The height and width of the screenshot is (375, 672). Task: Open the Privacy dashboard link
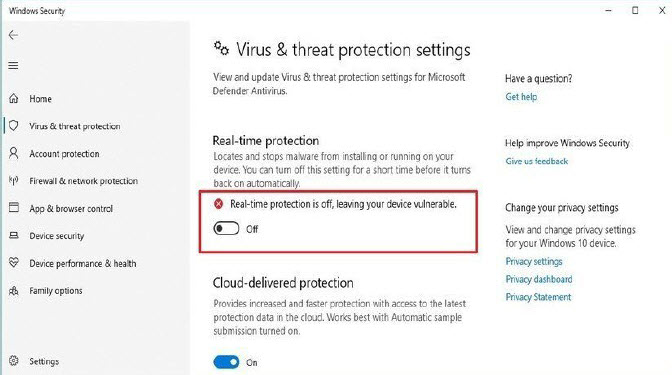pyautogui.click(x=539, y=279)
